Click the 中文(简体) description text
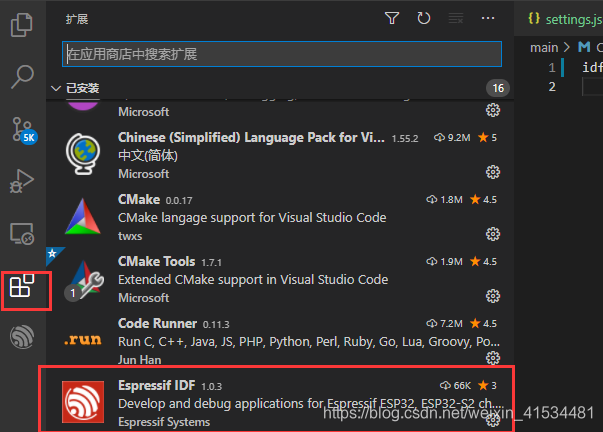The image size is (603, 432). (148, 156)
